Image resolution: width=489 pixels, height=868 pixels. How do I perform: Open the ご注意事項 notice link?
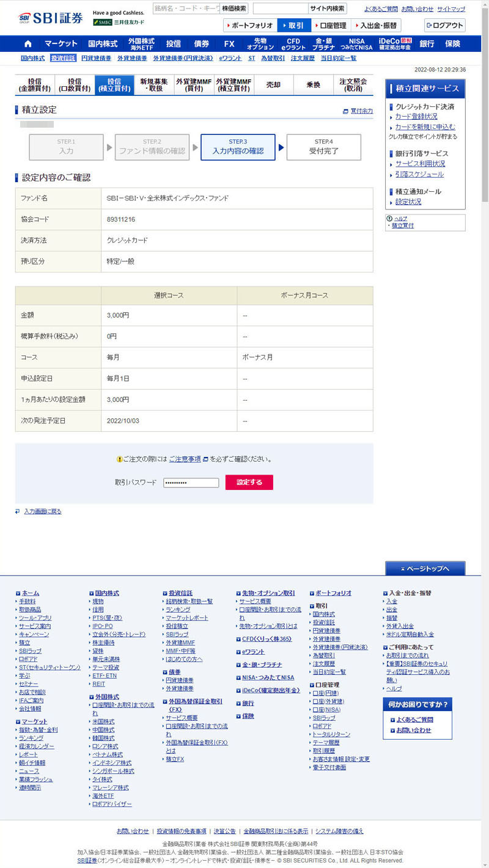point(185,459)
